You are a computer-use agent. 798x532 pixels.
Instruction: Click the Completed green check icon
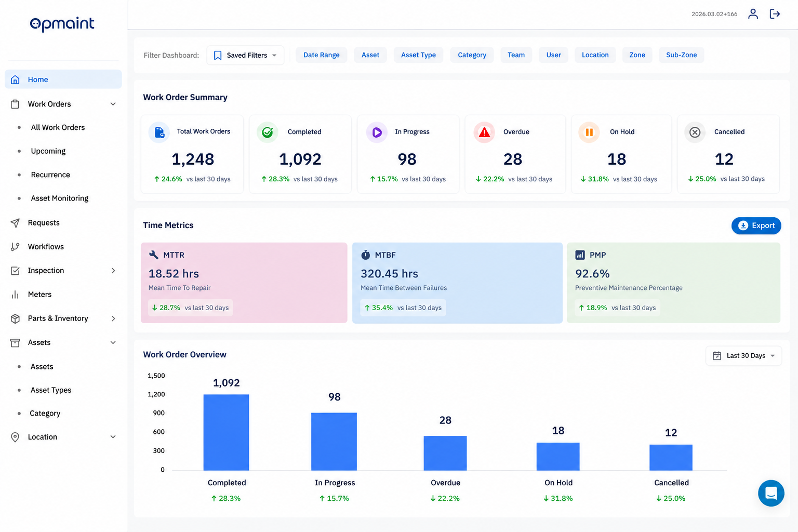pyautogui.click(x=267, y=132)
